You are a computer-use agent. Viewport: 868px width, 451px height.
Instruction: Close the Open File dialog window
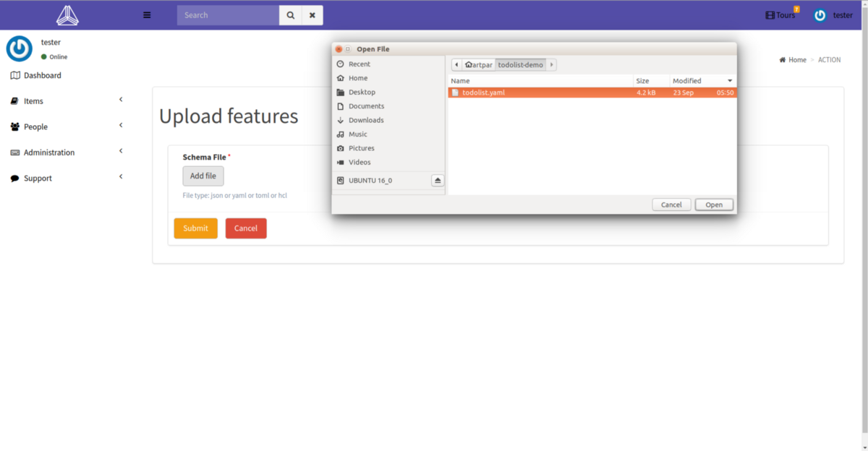click(x=339, y=49)
